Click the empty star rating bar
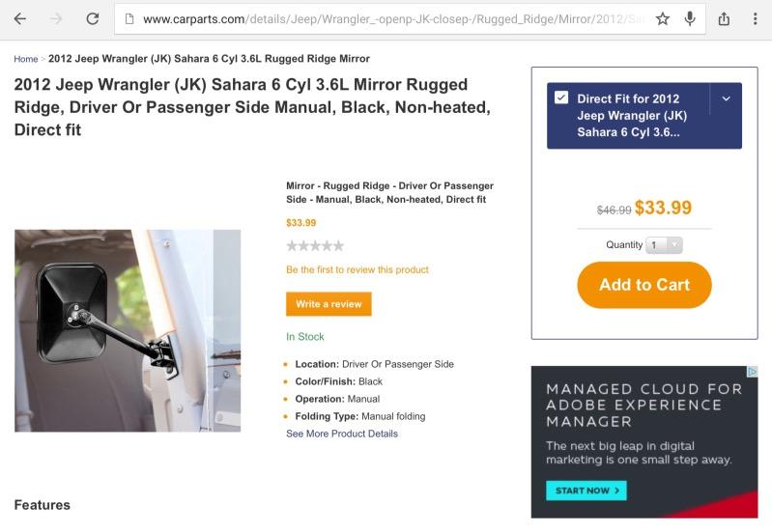 pos(315,246)
